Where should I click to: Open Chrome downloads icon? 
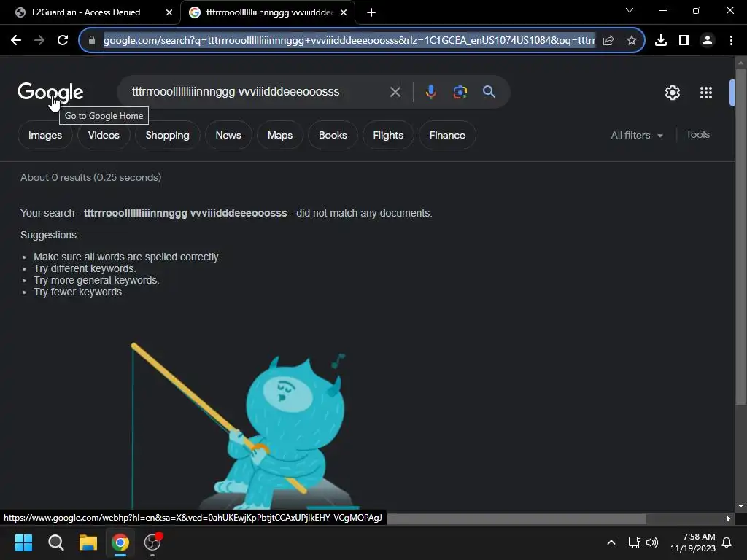[x=661, y=41]
